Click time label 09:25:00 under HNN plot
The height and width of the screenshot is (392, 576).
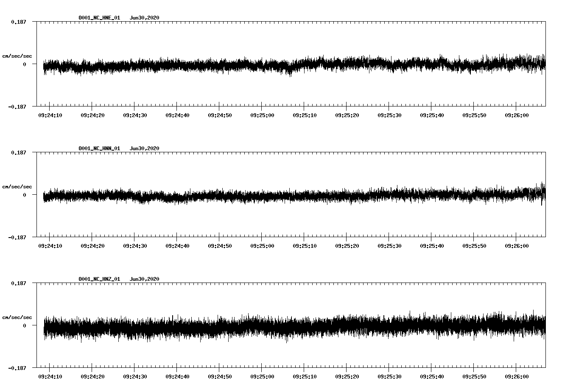pyautogui.click(x=262, y=246)
